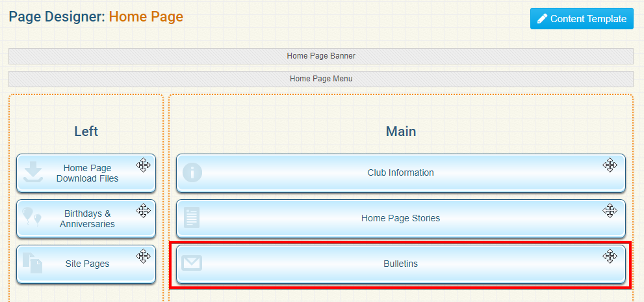The image size is (644, 302).
Task: Open the Site Pages widget
Action: tap(86, 264)
